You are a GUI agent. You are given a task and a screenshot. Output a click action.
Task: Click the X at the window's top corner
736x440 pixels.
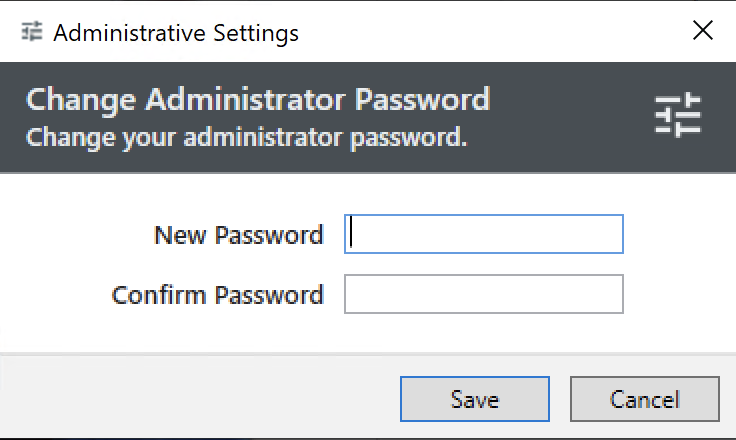(x=703, y=31)
